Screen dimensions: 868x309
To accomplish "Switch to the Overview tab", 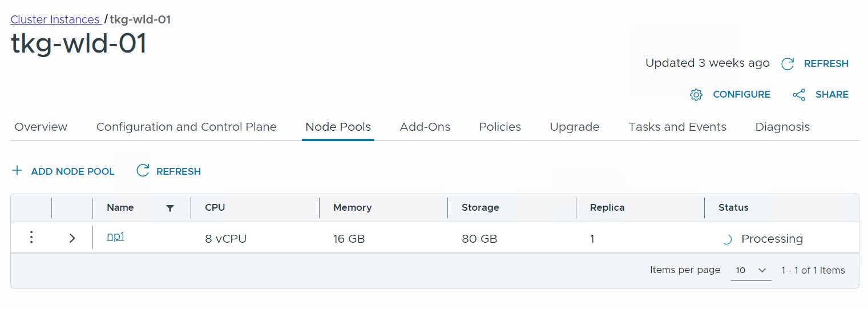I will [x=41, y=127].
